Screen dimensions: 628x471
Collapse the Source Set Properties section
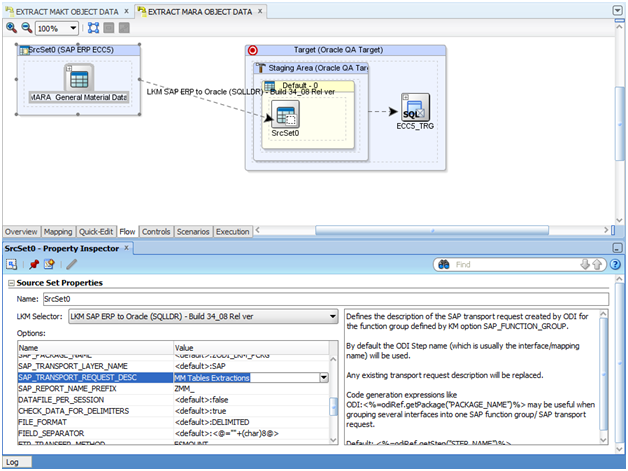[x=12, y=283]
